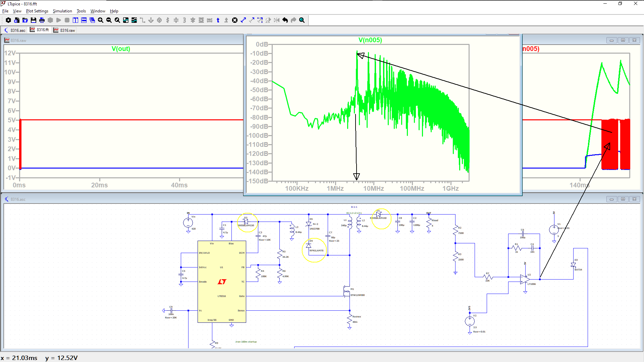
Task: Click the Open file folder icon
Action: pyautogui.click(x=25, y=20)
